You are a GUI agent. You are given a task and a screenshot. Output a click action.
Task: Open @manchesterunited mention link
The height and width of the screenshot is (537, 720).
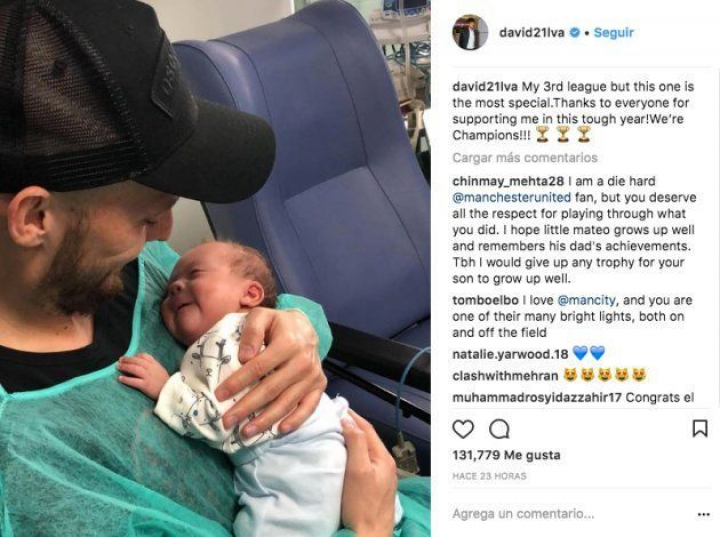pos(512,198)
